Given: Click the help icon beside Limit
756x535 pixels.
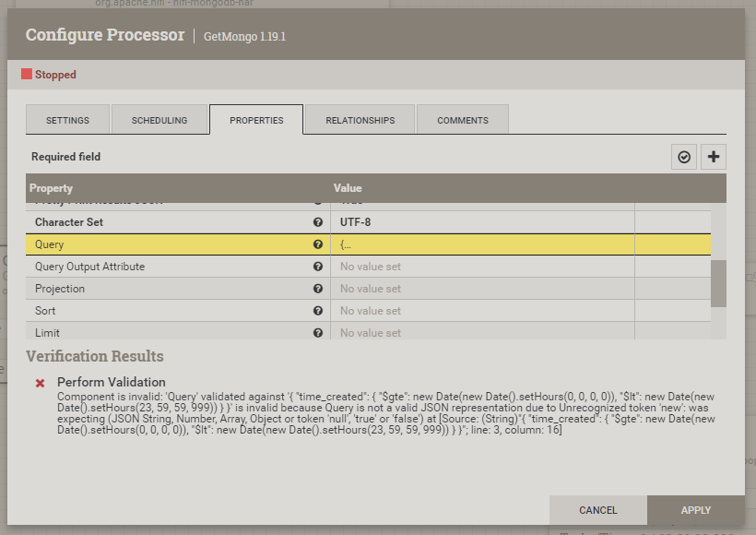Looking at the screenshot, I should [x=318, y=332].
